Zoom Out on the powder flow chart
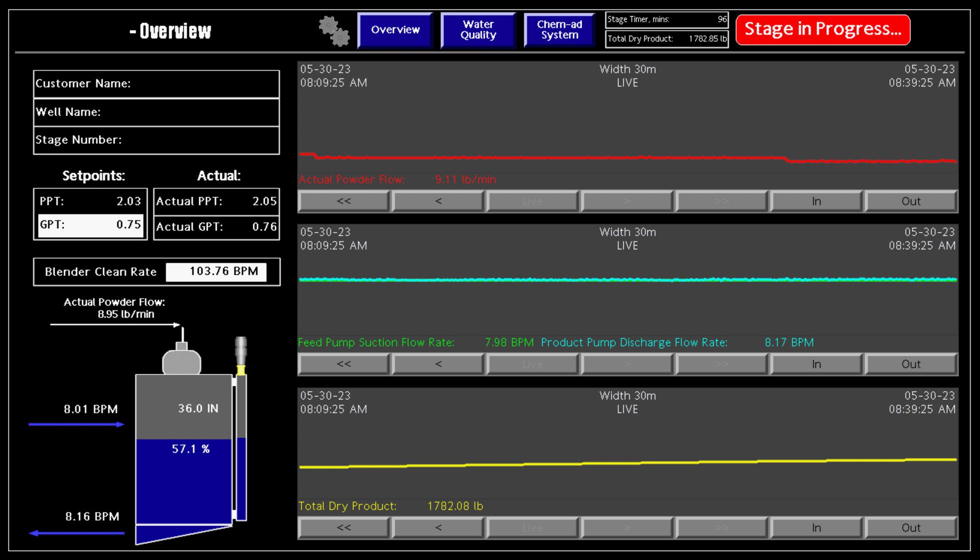Screen dimensions: 980x560 [x=911, y=201]
